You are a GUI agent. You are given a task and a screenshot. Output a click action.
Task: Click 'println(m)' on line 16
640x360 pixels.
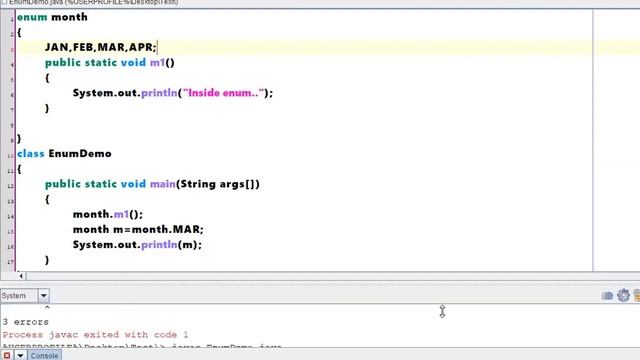pos(169,245)
